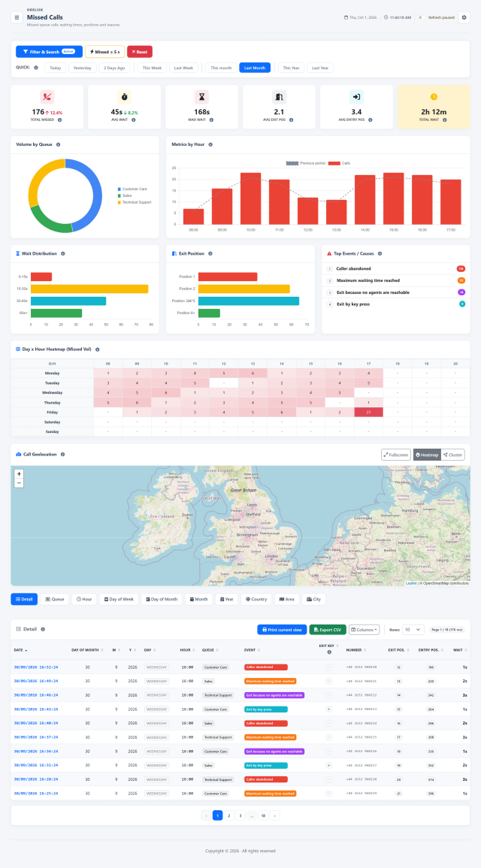Image resolution: width=481 pixels, height=868 pixels.
Task: Select the Last Week quick range
Action: pyautogui.click(x=183, y=68)
